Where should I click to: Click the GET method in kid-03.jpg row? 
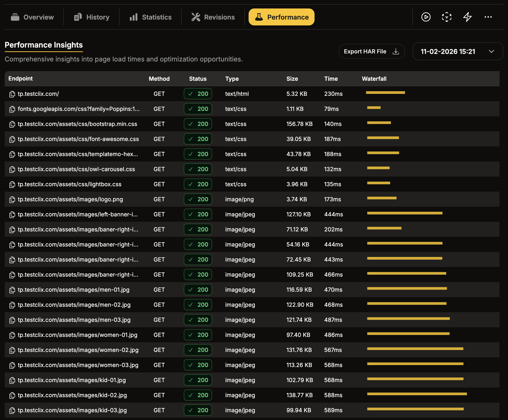pos(159,410)
